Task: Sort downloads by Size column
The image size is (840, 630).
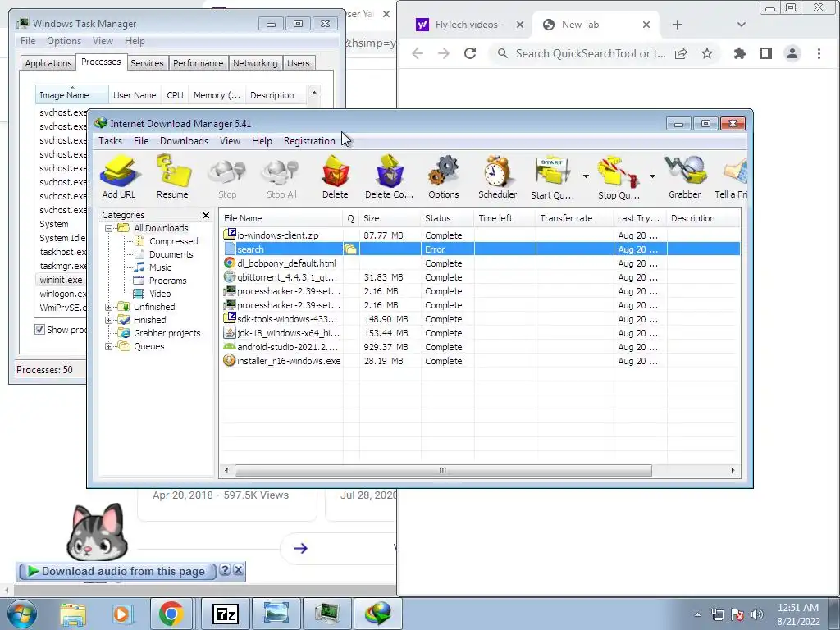Action: tap(390, 218)
